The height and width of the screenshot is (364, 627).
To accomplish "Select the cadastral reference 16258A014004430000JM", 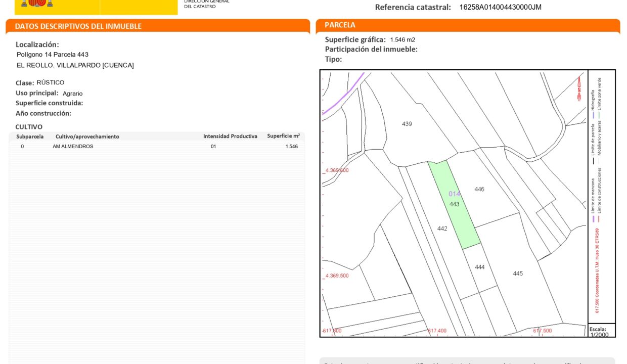I will [x=500, y=7].
